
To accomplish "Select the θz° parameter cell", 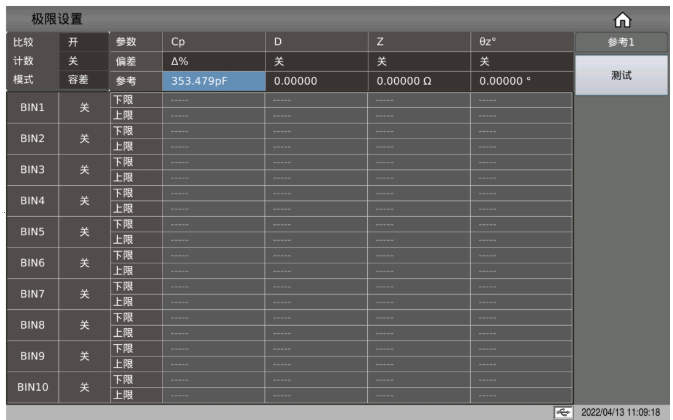I will coord(522,42).
